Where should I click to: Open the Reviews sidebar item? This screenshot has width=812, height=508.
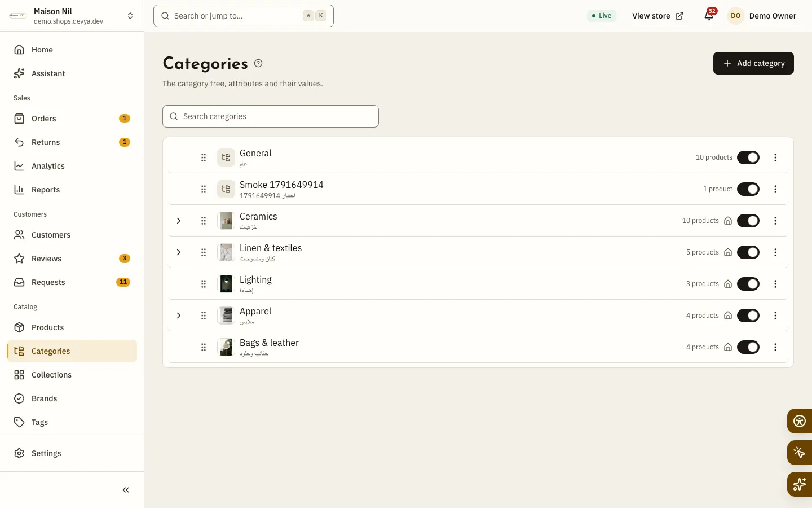[x=72, y=259]
